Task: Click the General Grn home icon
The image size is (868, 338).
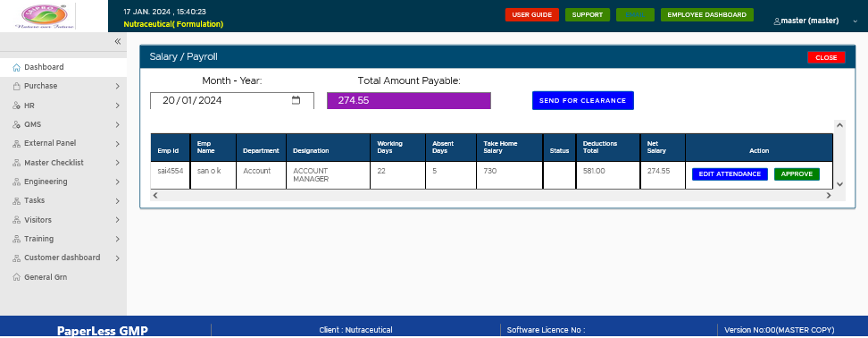Action: point(17,277)
